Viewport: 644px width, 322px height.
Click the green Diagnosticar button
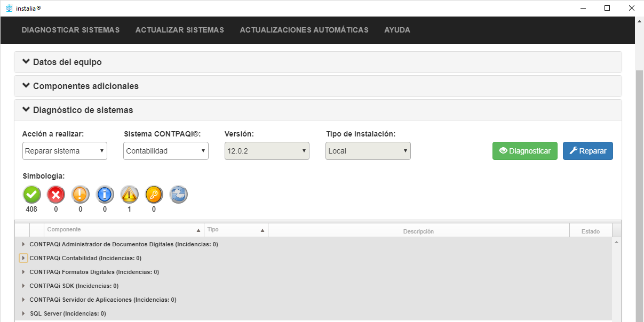(x=525, y=151)
